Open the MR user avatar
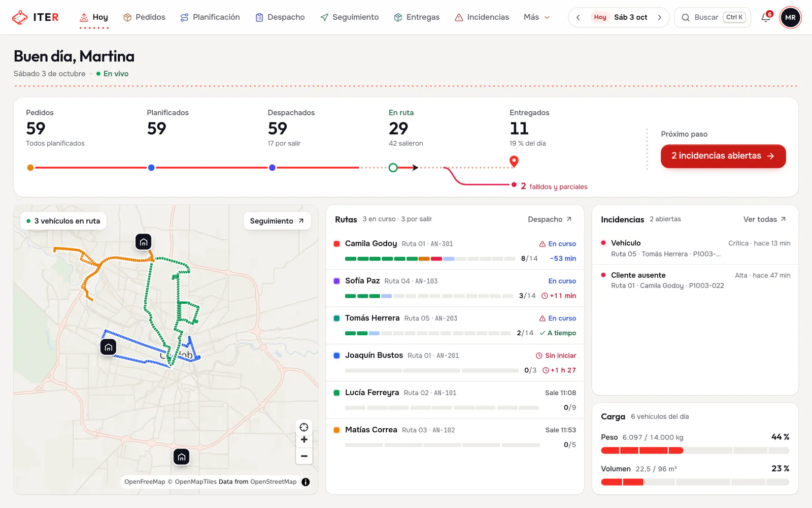Image resolution: width=812 pixels, height=508 pixels. (790, 17)
